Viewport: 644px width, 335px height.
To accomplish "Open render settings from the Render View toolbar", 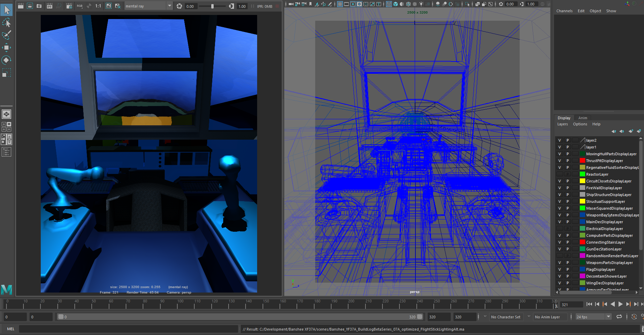I will 69,6.
